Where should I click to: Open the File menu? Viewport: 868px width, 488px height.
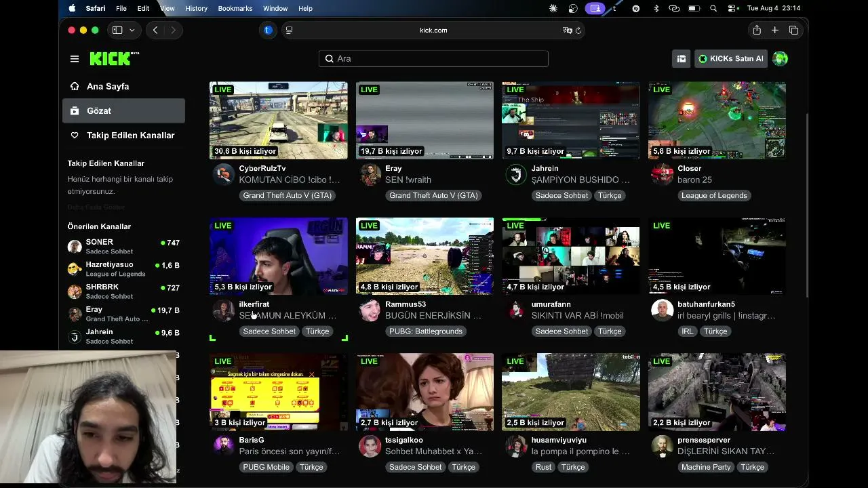coord(121,8)
